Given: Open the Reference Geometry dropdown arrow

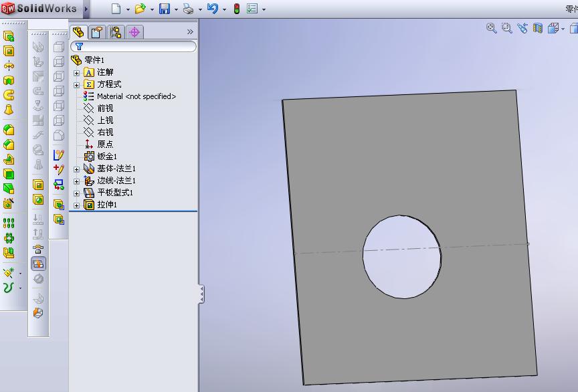Looking at the screenshot, I should pyautogui.click(x=20, y=273).
